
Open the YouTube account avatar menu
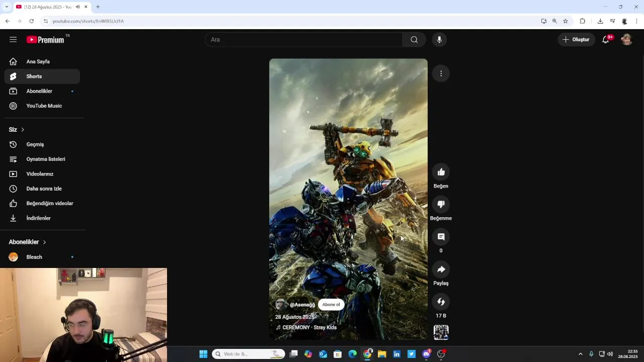point(626,40)
